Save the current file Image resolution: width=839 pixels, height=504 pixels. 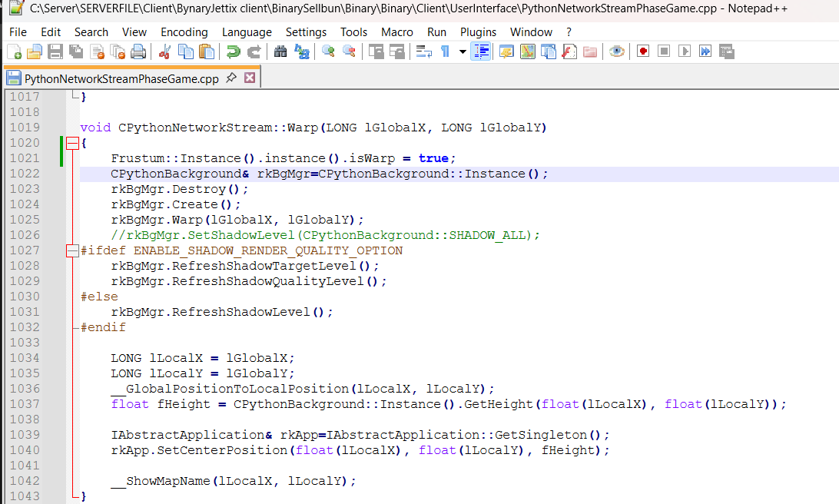55,52
